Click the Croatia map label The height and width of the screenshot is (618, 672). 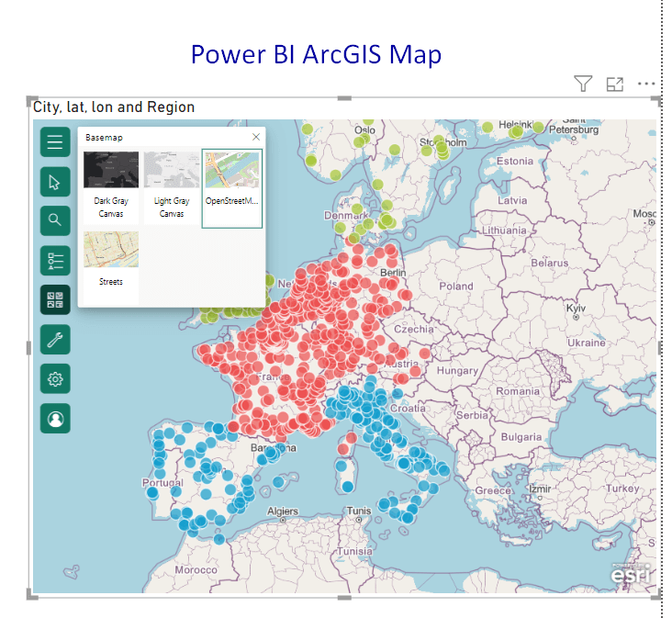(408, 409)
